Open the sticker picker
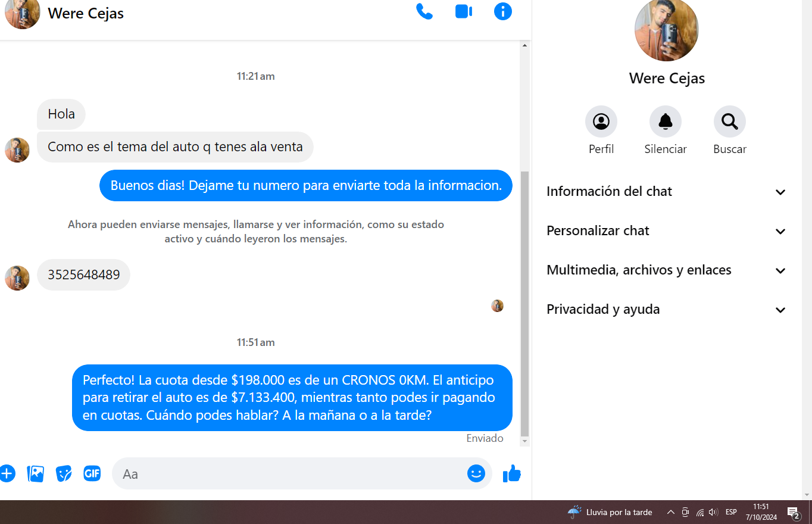The image size is (812, 524). click(64, 473)
